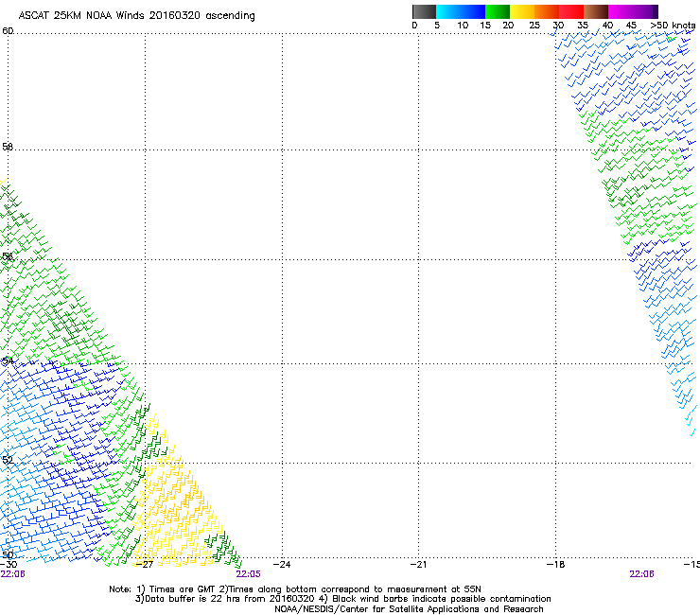
Task: Click the latitude label 58
Action: click(8, 147)
